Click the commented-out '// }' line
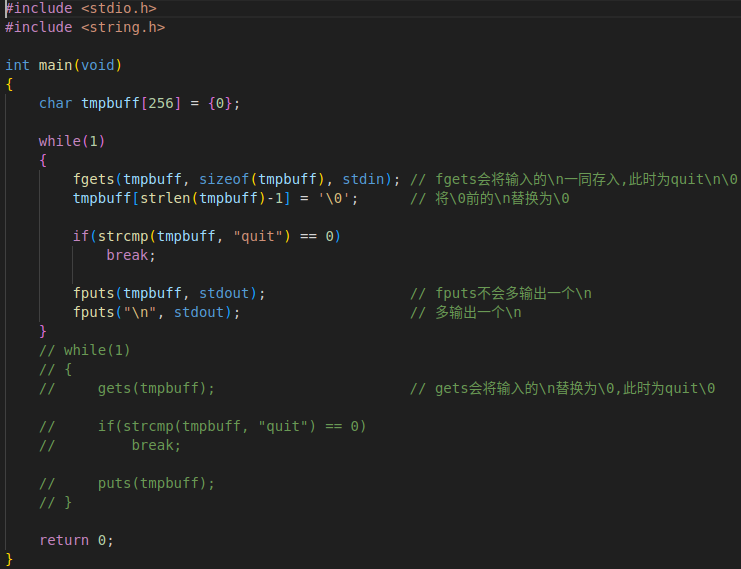 (55, 502)
